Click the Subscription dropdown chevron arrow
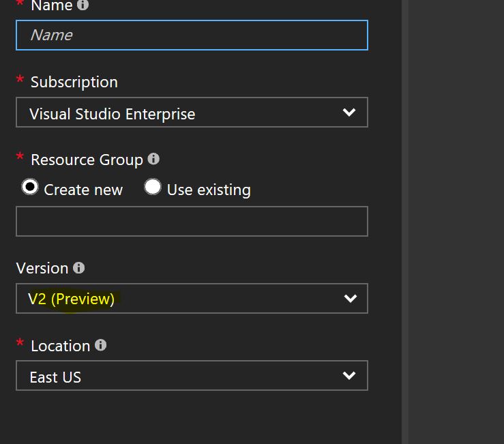 (349, 113)
